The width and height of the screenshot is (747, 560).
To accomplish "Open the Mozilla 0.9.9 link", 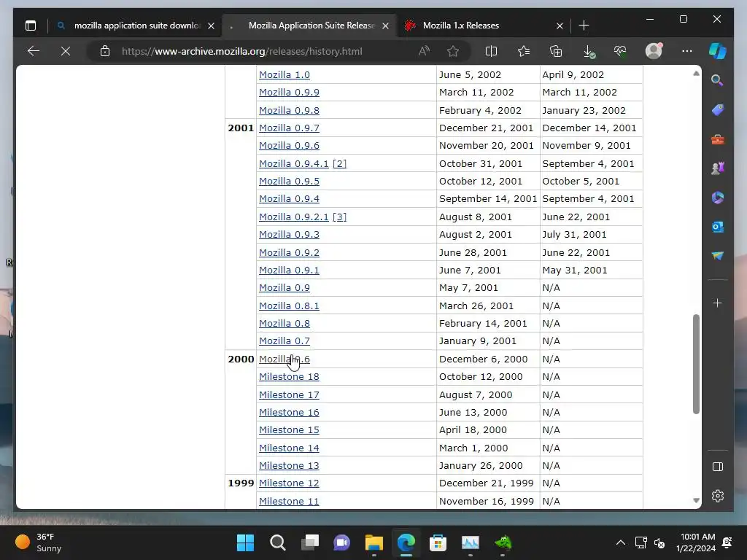I will point(289,93).
